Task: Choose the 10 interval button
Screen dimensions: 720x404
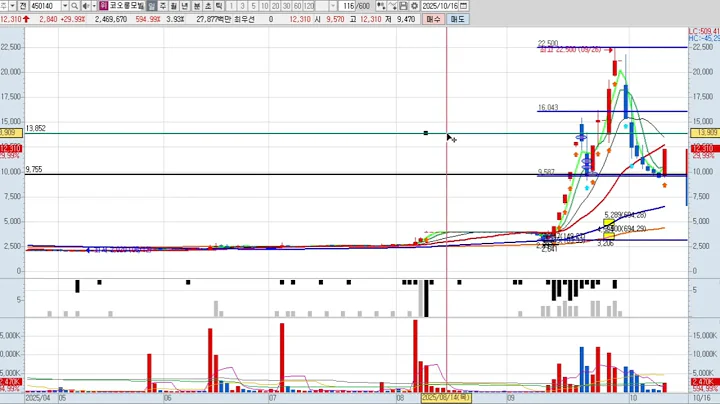Action: pos(264,6)
